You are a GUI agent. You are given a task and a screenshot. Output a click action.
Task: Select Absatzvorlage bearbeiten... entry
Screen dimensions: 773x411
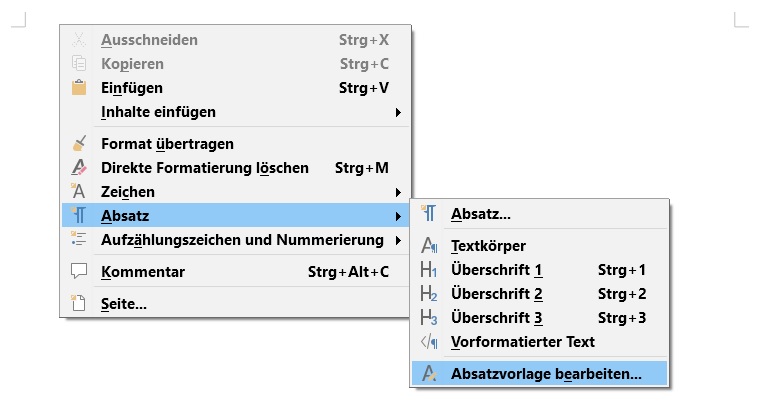[546, 374]
